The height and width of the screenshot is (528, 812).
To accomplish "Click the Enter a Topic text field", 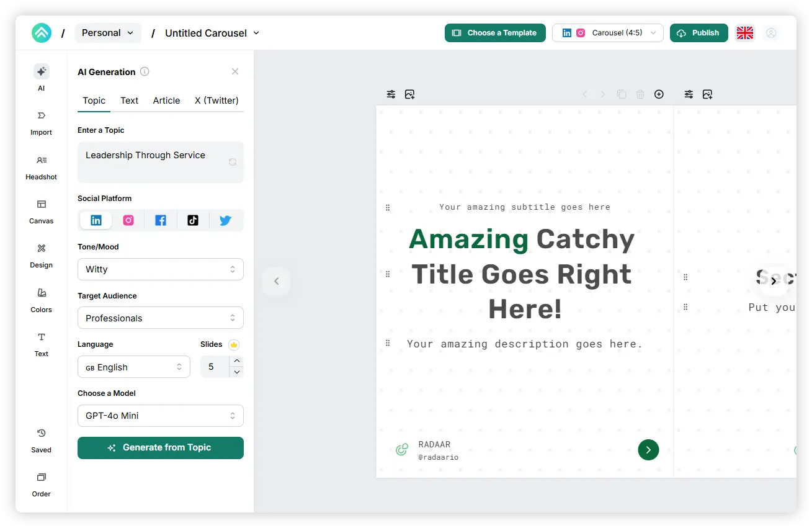I will (x=155, y=161).
